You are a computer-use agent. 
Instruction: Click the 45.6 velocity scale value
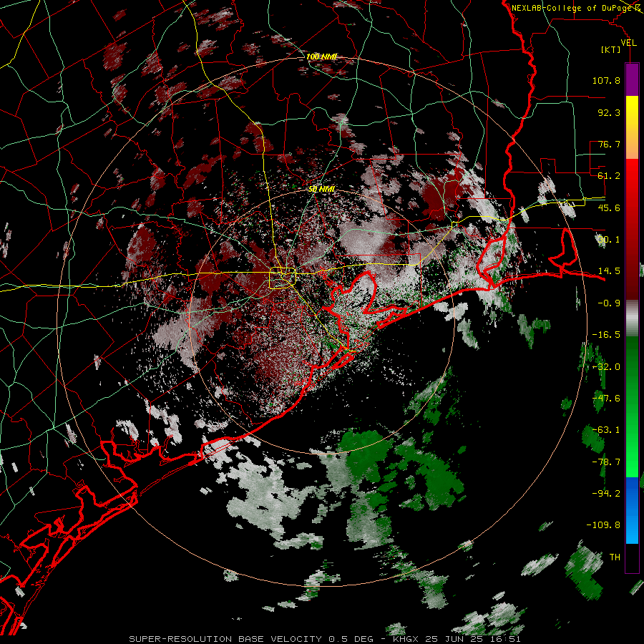[609, 208]
